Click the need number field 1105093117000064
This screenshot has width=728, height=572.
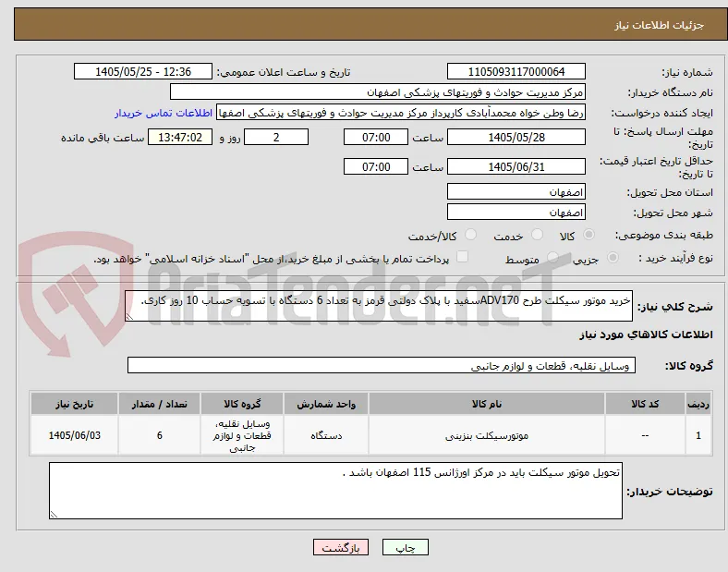516,71
